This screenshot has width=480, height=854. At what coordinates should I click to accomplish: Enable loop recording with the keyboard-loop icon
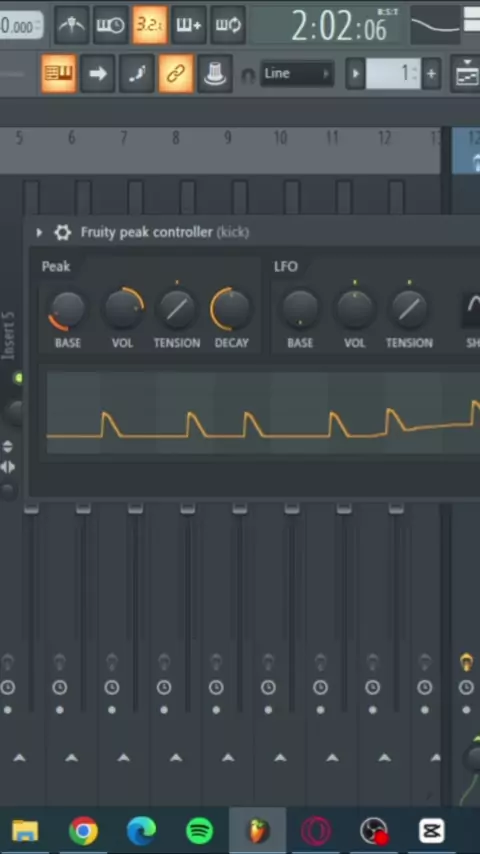pos(228,25)
